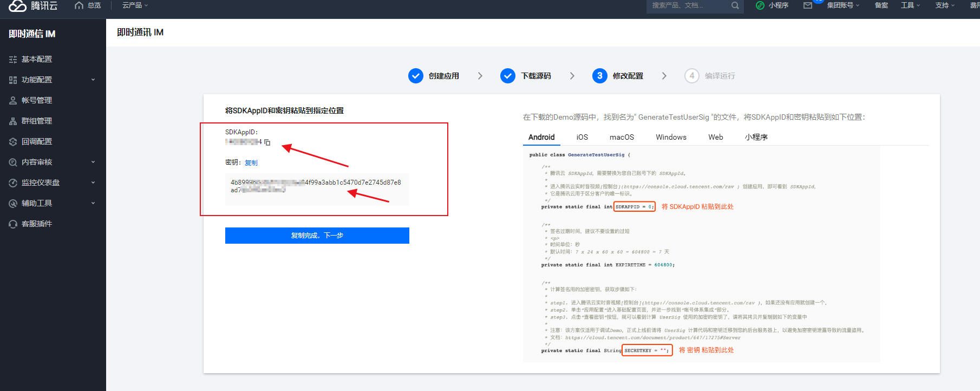Open the 工具 dropdown
This screenshot has height=391, width=980.
910,5
